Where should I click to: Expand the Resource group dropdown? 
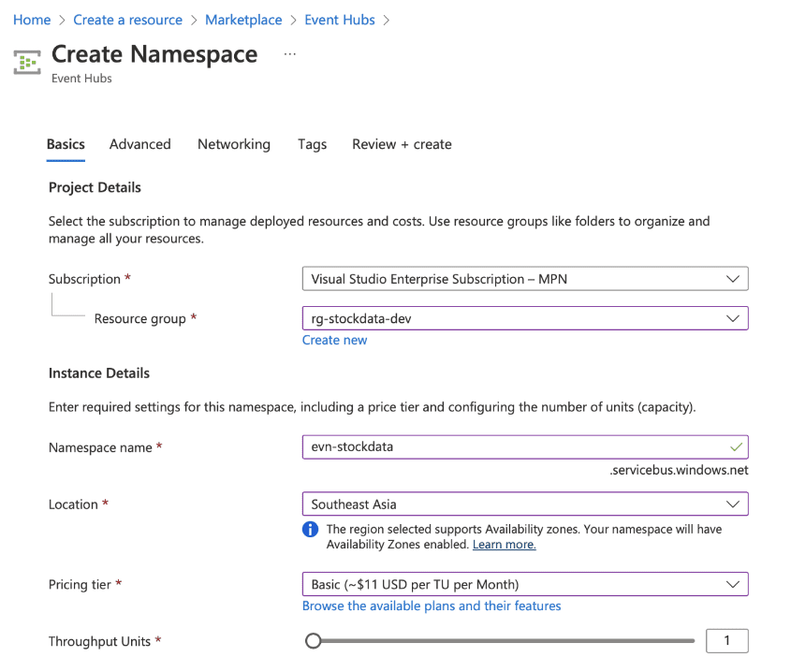pos(525,318)
